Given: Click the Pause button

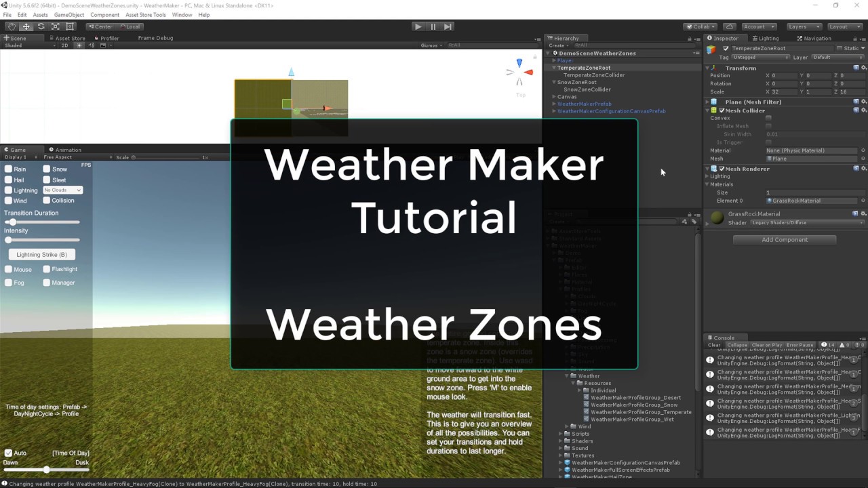Looking at the screenshot, I should [433, 26].
